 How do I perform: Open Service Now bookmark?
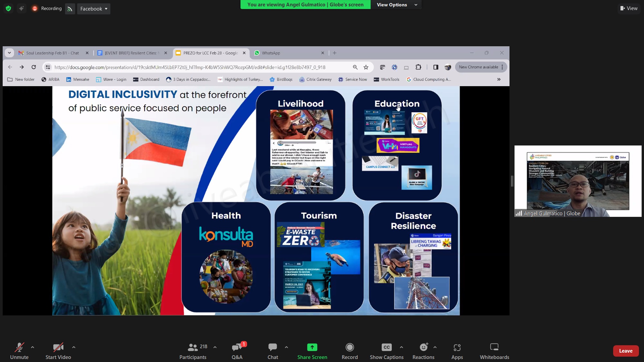[353, 79]
